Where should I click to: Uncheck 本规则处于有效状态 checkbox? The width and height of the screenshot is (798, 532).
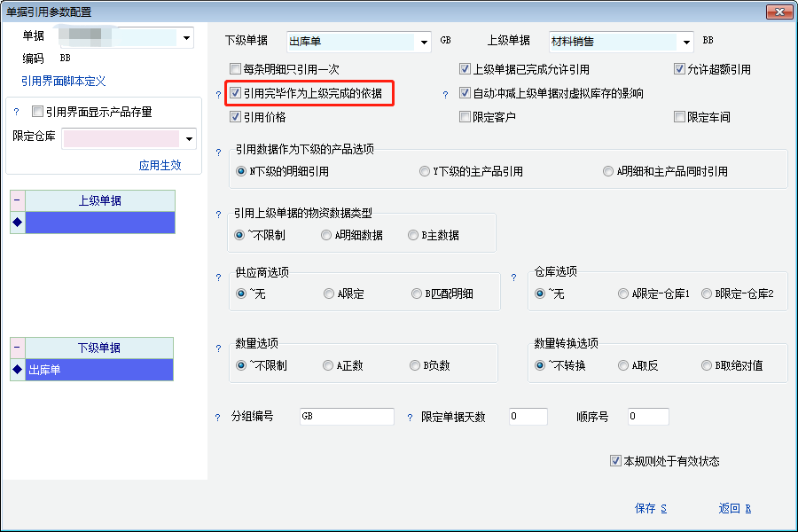click(615, 461)
